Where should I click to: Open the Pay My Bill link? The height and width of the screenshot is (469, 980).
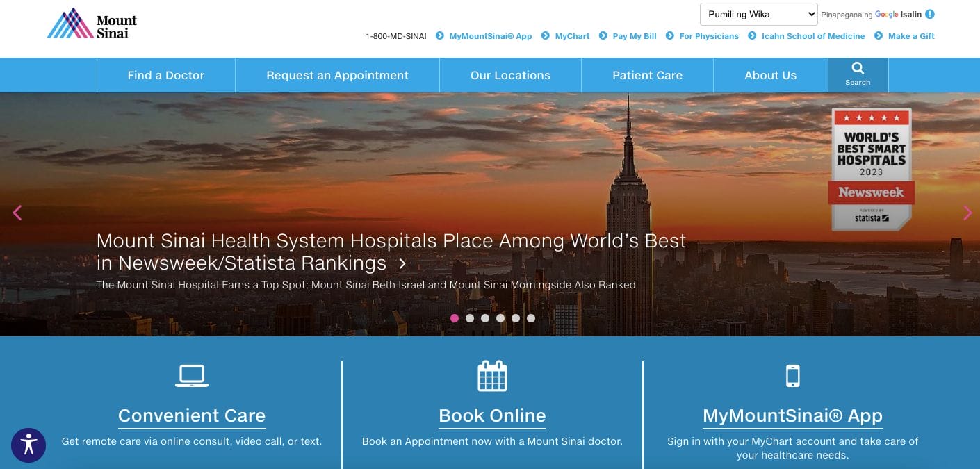coord(635,36)
